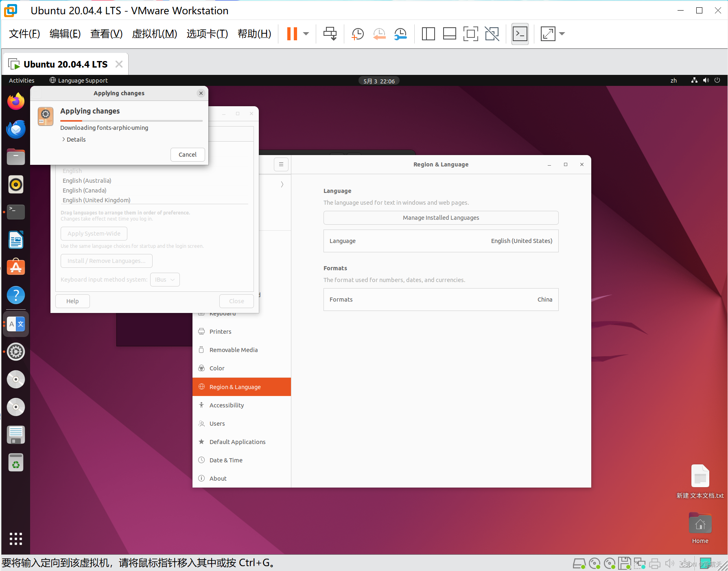Screen dimensions: 728x571
Task: Open the Files manager from dock
Action: tap(16, 157)
